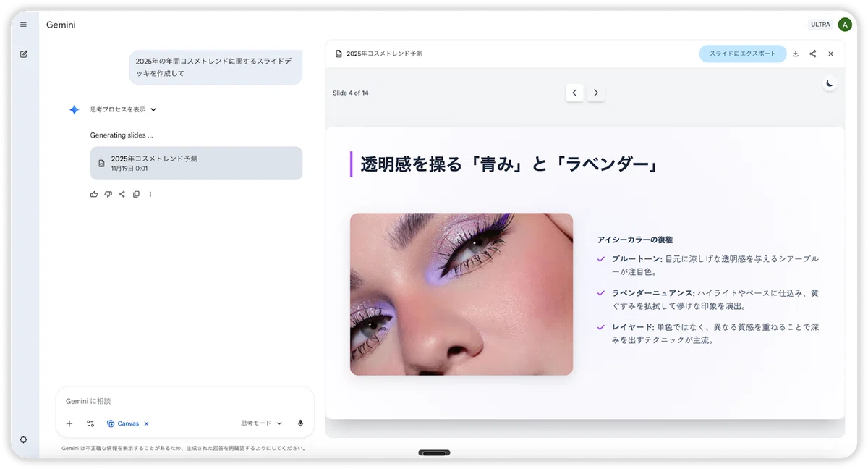Click the アイシーカラーの復権 heading
868x469 pixels.
pyautogui.click(x=635, y=240)
